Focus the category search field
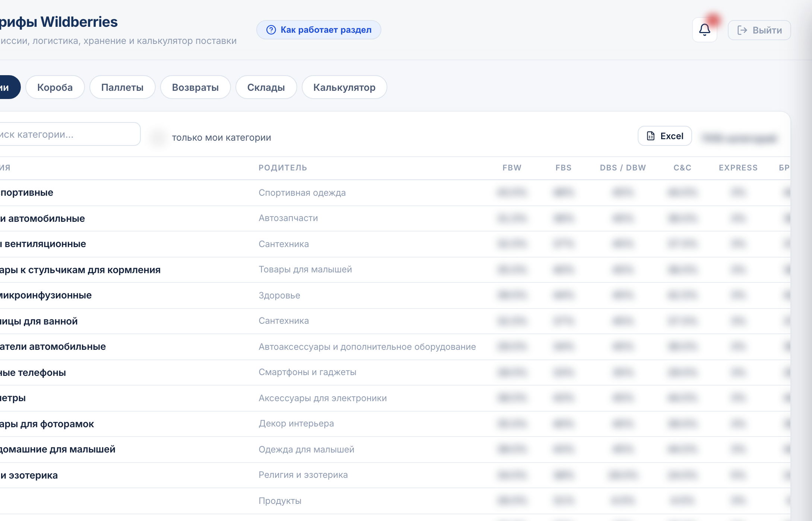 [x=70, y=134]
